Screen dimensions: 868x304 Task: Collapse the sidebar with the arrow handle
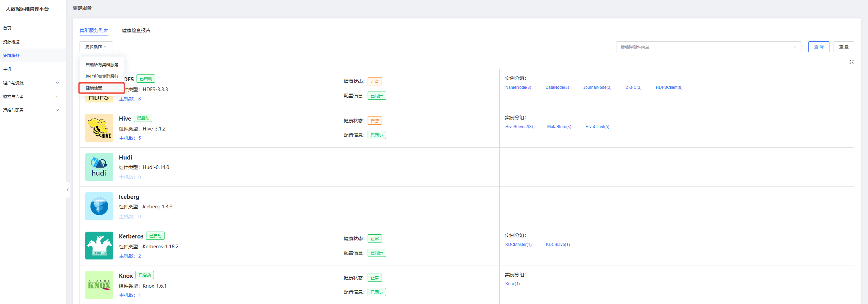pos(68,190)
